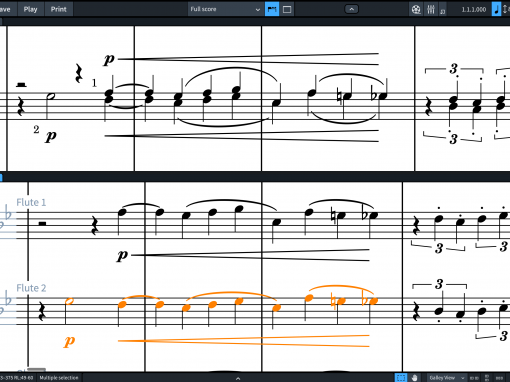The height and width of the screenshot is (382, 510).
Task: Click the page arrangement icon beside Galley View
Action: (x=474, y=378)
